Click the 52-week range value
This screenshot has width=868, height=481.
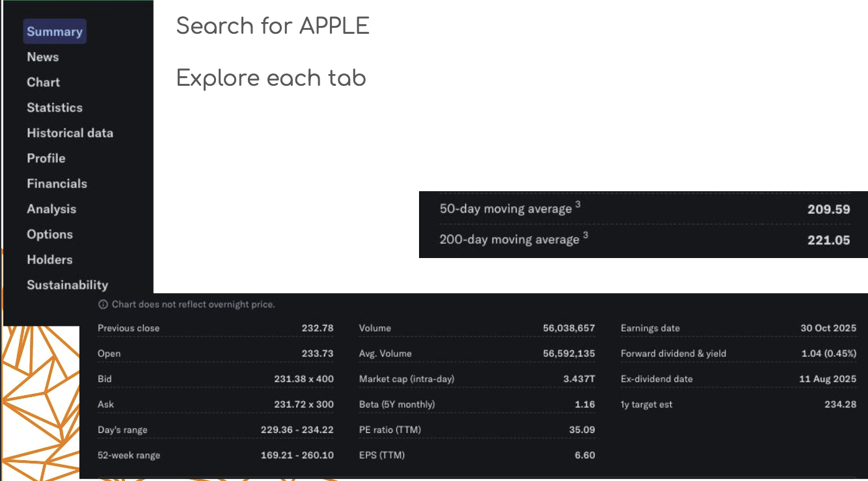[297, 455]
